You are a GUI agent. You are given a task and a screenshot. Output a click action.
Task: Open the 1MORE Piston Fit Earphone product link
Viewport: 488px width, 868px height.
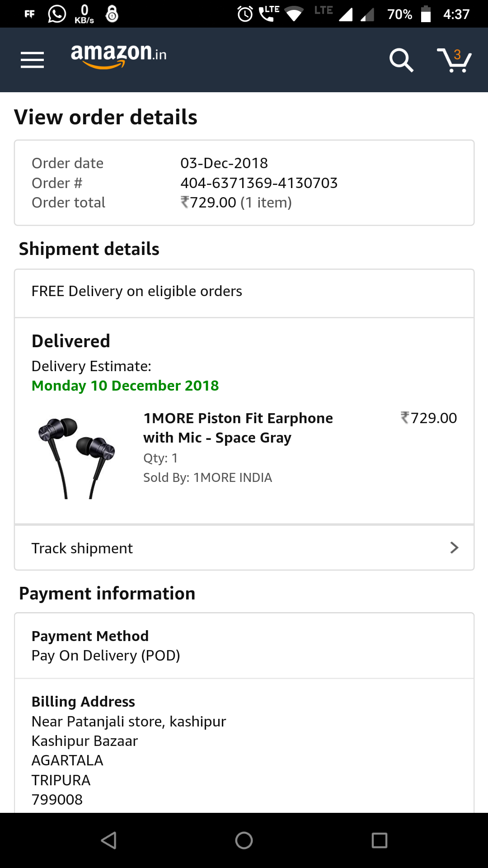238,428
